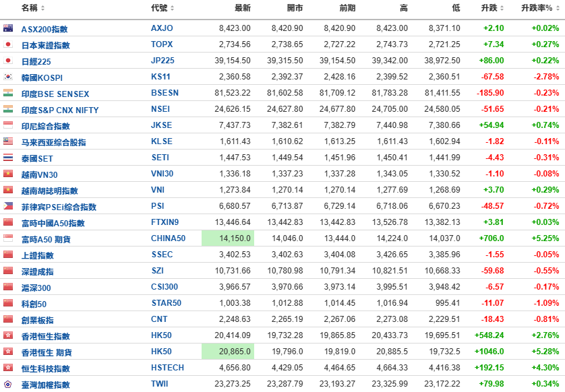
Task: Open 韓國KOSPI index link
Action: 42,77
